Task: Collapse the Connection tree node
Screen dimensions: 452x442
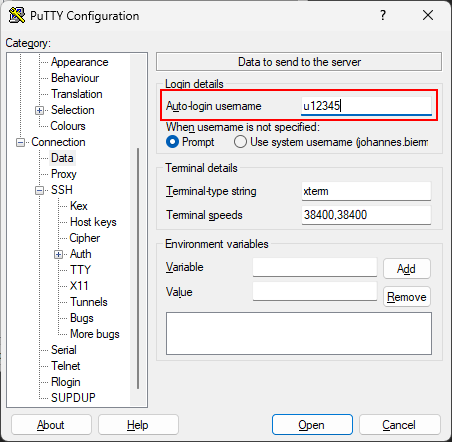Action: point(20,143)
